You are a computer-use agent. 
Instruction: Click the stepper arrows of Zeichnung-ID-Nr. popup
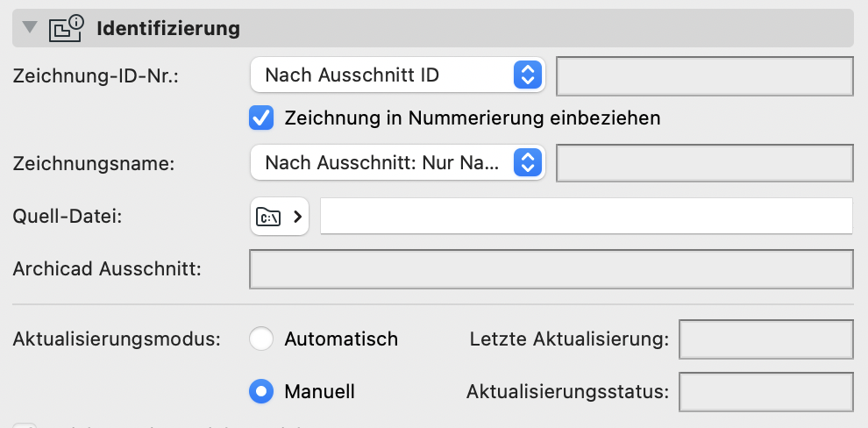coord(528,75)
